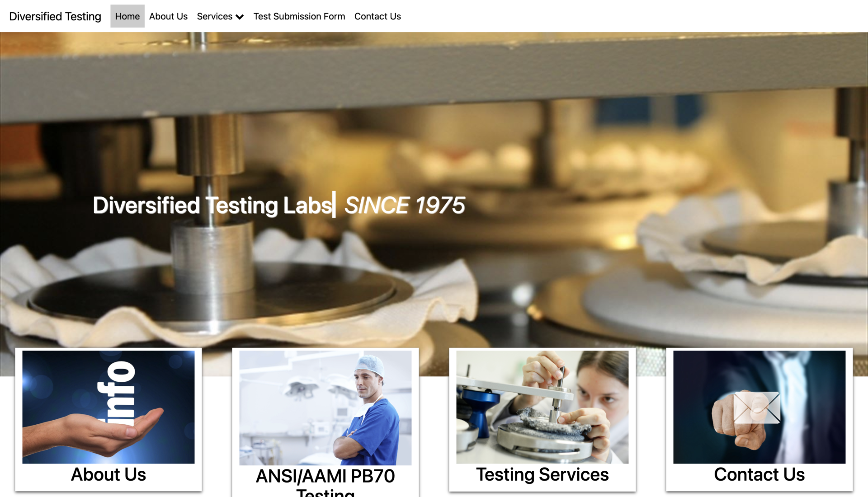
Task: Click the SINCE 1975 hero text
Action: [405, 205]
